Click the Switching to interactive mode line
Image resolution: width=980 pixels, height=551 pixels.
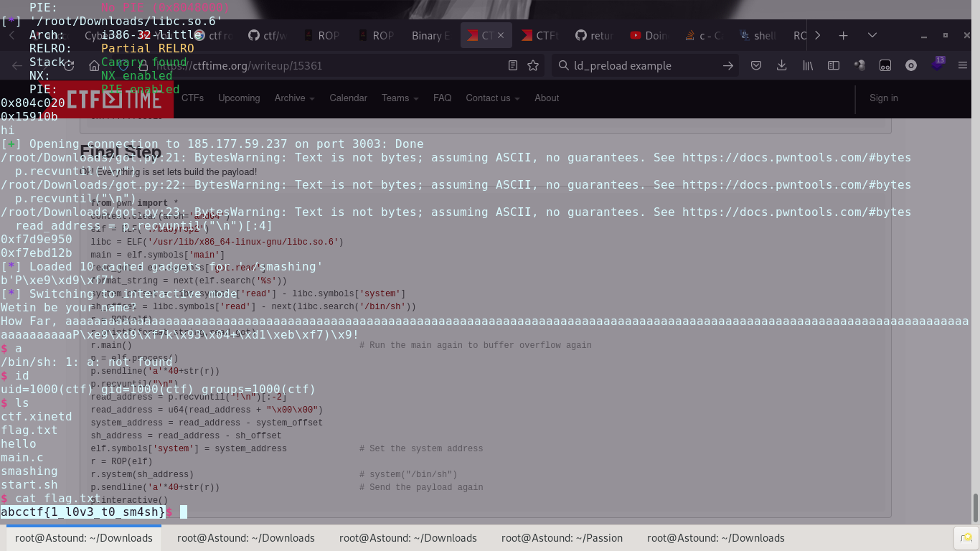pyautogui.click(x=119, y=293)
